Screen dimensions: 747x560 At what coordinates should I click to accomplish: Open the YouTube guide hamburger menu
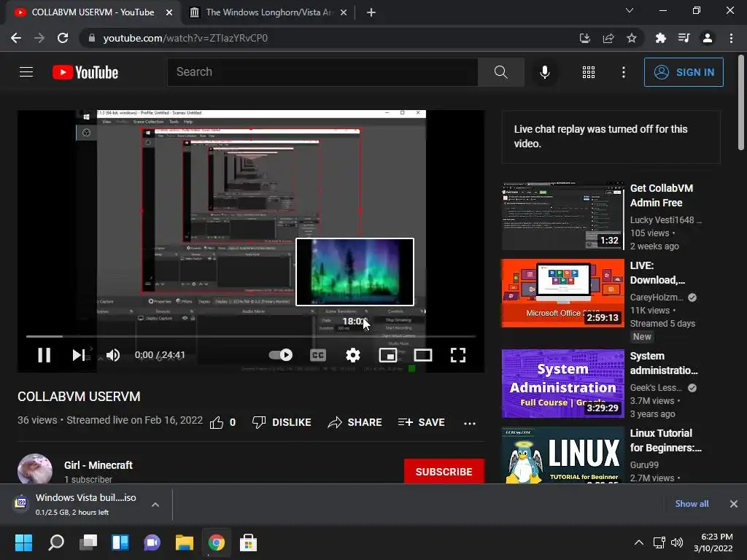26,72
